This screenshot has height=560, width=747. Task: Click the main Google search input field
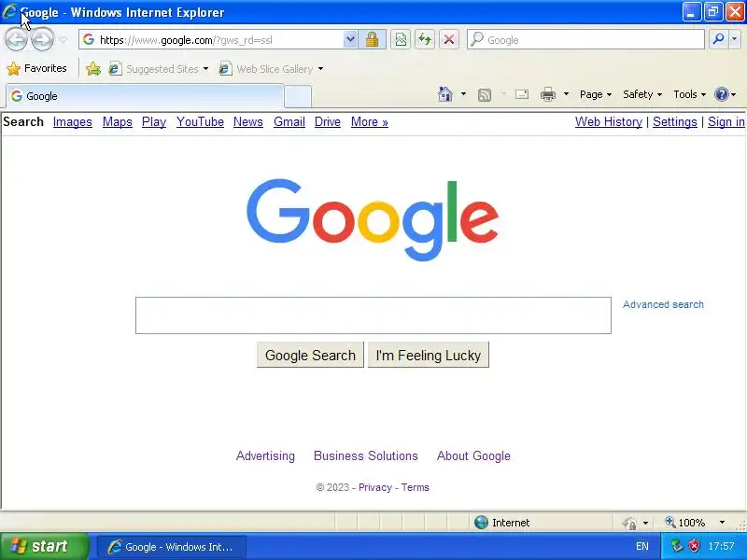tap(373, 315)
